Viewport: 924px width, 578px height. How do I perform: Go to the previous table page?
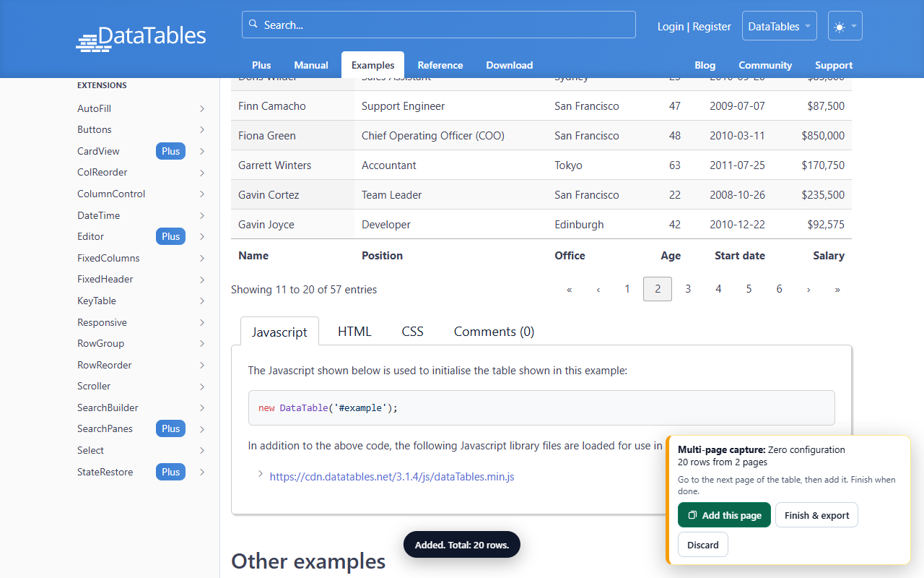(x=598, y=289)
